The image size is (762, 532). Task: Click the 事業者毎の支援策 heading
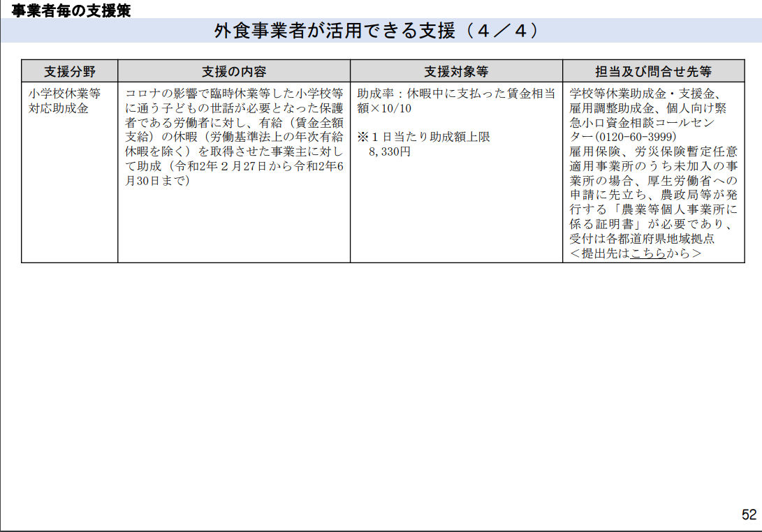[x=71, y=10]
